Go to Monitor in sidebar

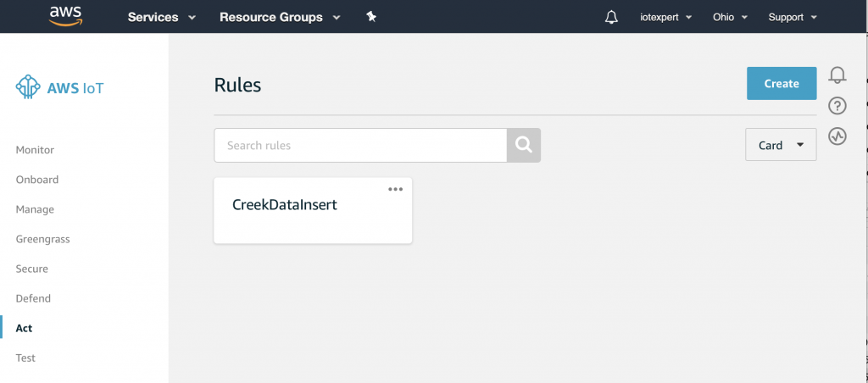point(35,150)
